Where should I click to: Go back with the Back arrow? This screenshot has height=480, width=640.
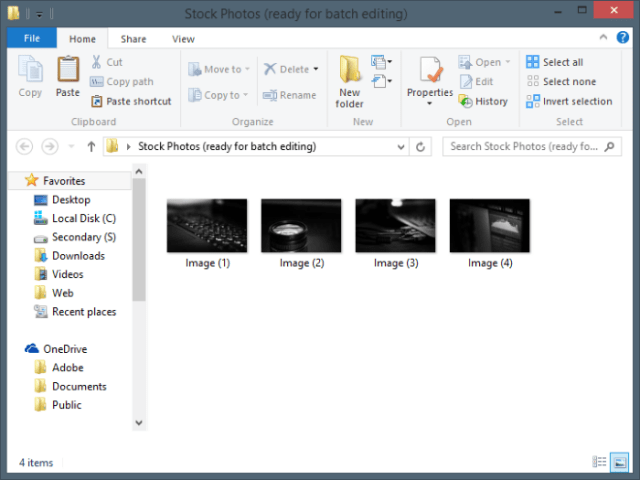[24, 146]
